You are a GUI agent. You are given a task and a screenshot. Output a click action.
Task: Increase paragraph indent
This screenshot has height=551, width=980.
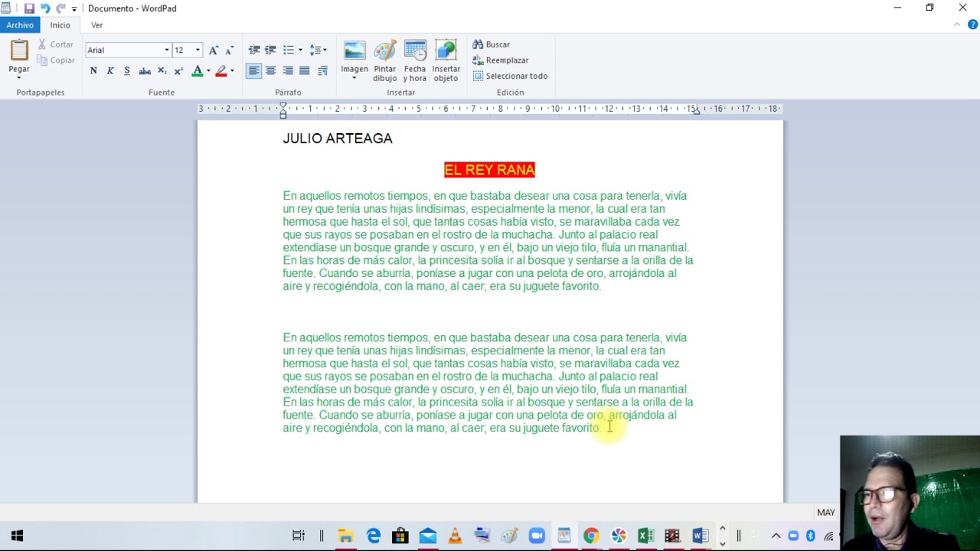270,50
